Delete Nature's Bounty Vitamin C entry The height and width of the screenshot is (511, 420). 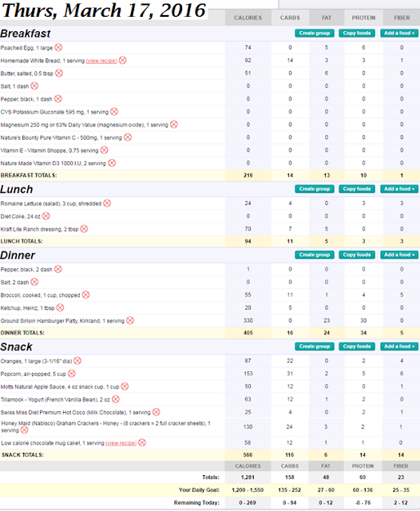(x=128, y=137)
